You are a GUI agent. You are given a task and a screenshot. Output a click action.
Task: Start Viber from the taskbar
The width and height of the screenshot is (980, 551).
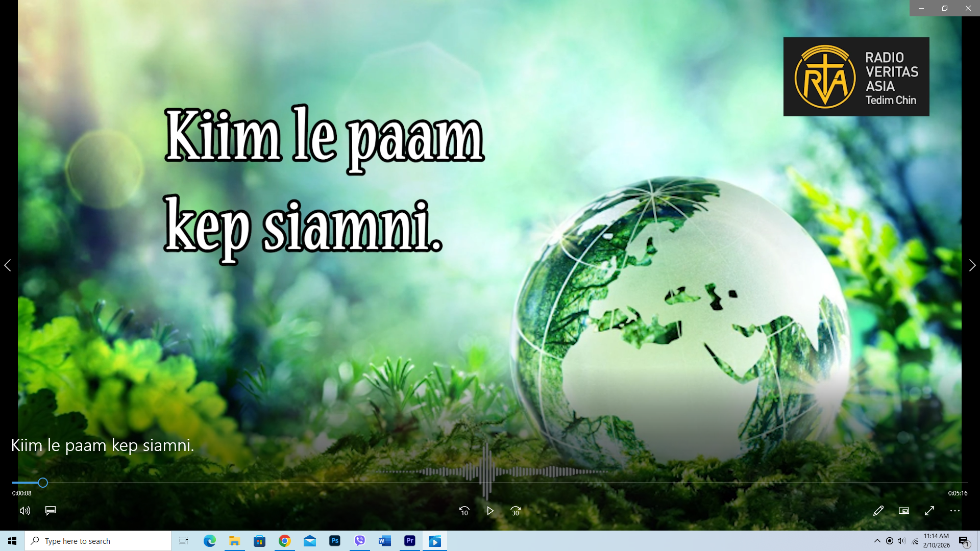pos(360,541)
